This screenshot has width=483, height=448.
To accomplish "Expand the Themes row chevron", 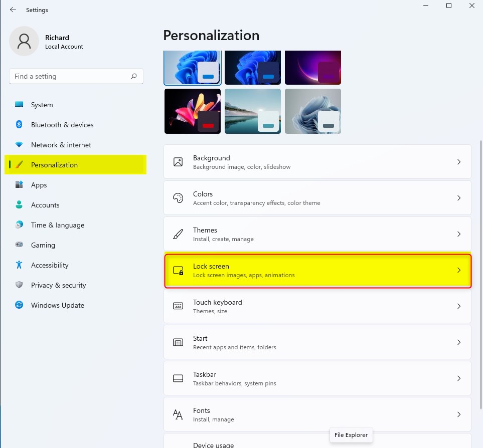I will [x=459, y=234].
